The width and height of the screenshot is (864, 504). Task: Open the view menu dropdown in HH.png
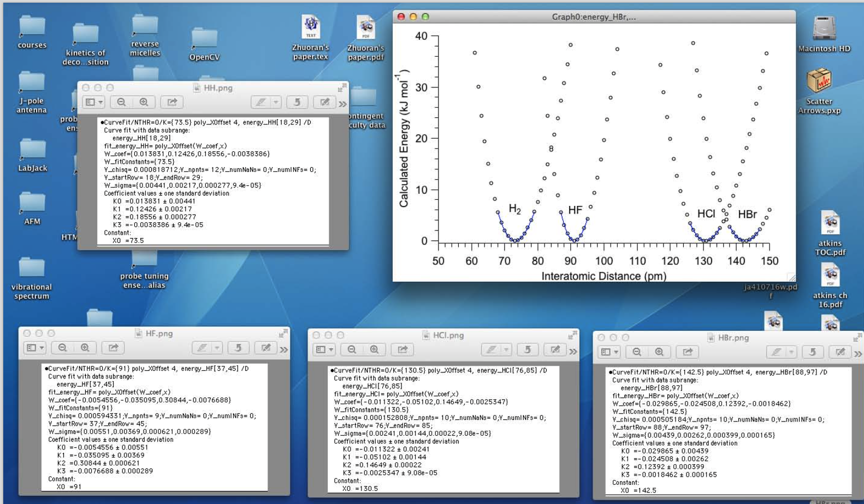[94, 102]
